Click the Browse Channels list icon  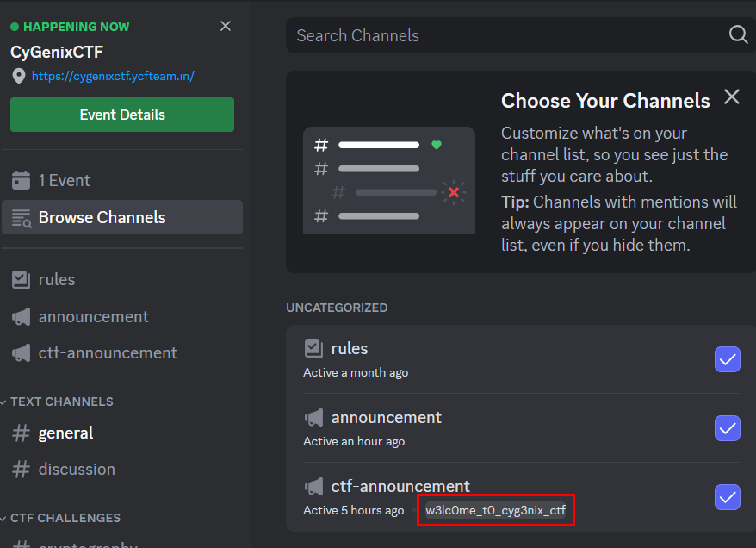coord(21,218)
